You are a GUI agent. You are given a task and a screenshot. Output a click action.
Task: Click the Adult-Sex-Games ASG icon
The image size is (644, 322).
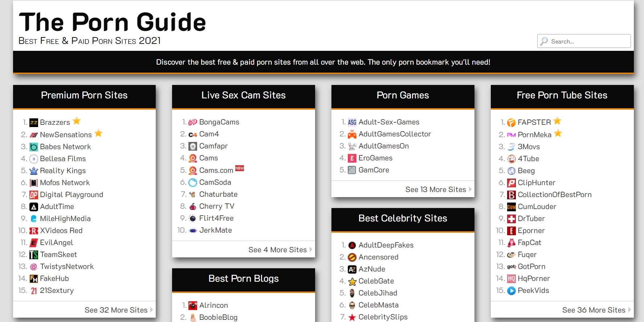point(352,122)
